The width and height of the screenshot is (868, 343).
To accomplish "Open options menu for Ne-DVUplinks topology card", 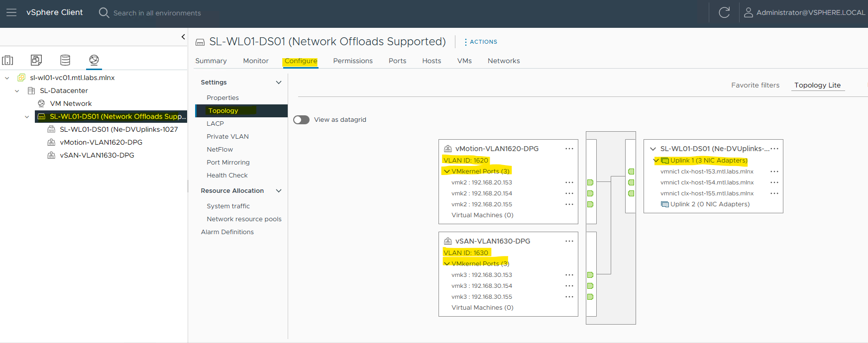I will 774,149.
